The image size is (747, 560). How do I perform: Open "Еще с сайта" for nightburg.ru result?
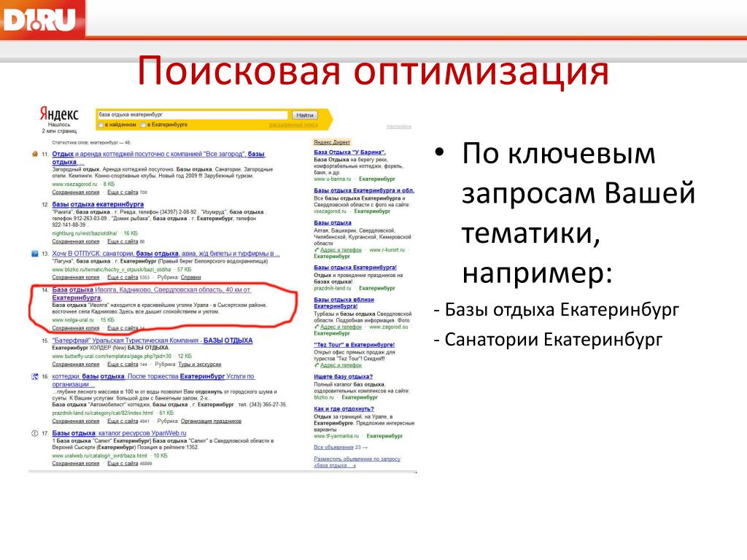pos(123,241)
